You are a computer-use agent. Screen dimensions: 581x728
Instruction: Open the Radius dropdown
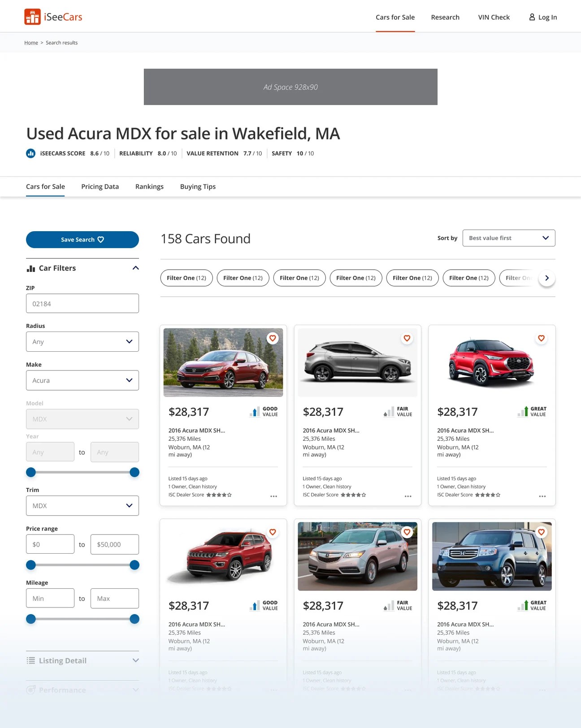point(82,342)
